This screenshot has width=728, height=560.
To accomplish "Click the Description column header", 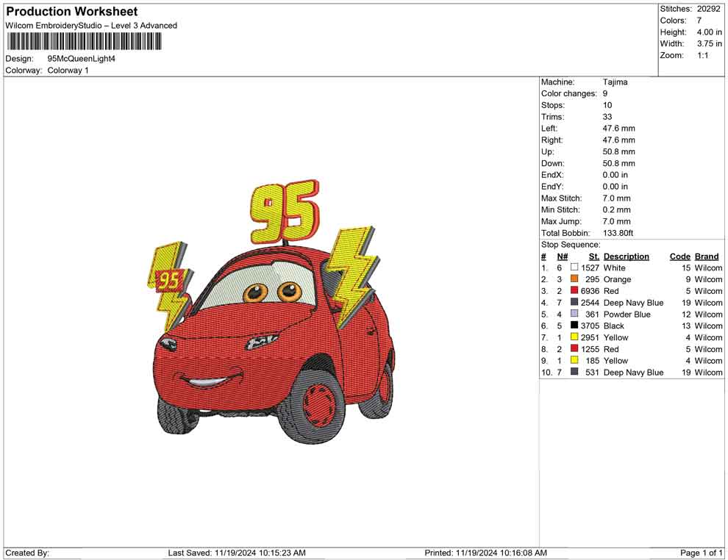I will tap(626, 256).
